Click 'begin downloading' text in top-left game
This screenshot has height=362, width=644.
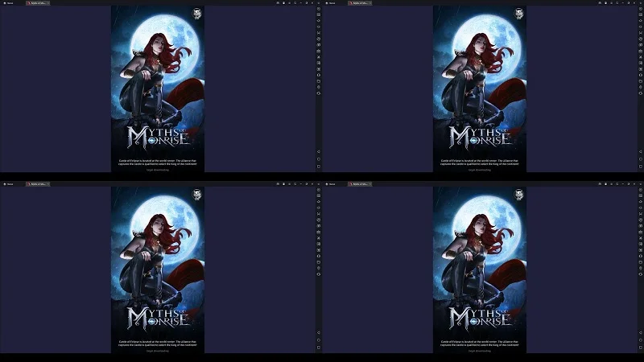pyautogui.click(x=158, y=170)
